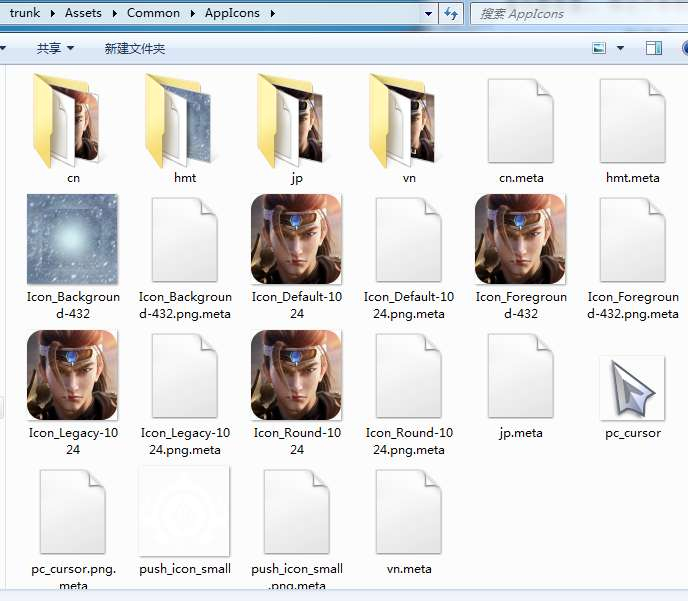Select the push_icon_small image file

coord(185,512)
